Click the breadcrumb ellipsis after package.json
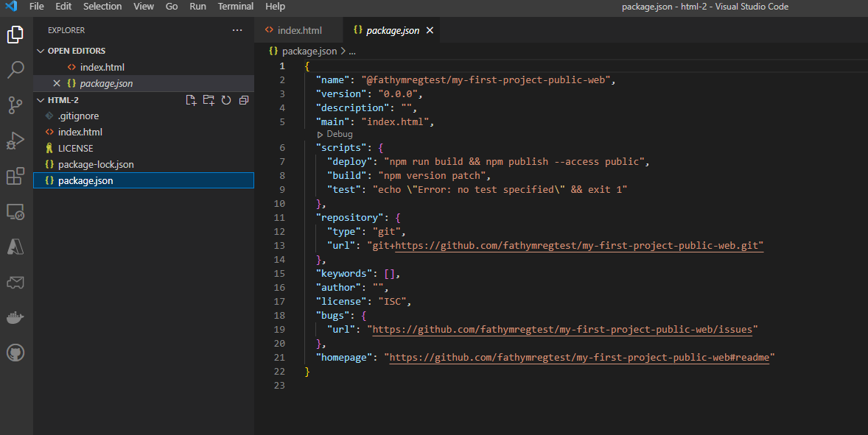Screen dimensions: 868x435 [x=352, y=52]
